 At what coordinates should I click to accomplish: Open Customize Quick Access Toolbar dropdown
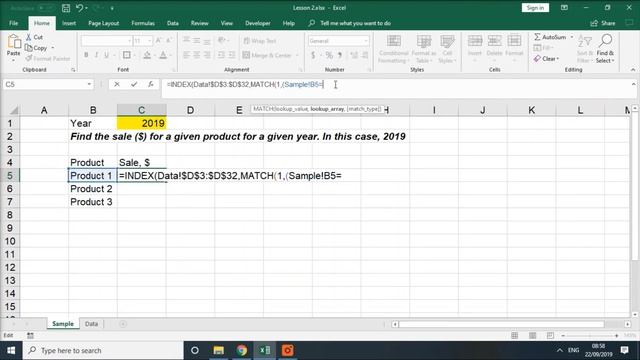pos(112,8)
